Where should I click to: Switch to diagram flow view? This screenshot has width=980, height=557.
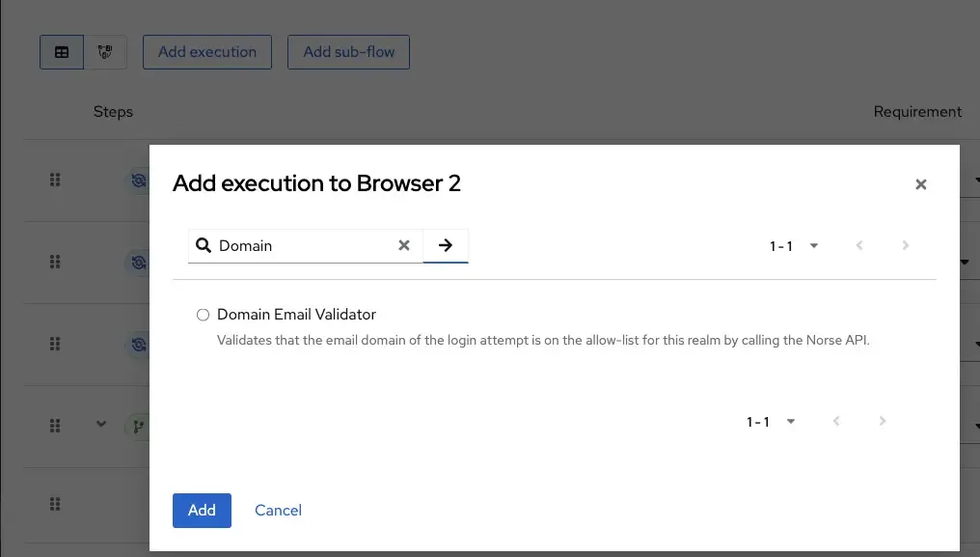(x=105, y=52)
